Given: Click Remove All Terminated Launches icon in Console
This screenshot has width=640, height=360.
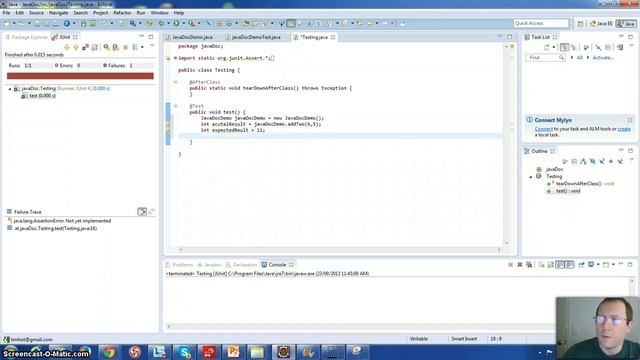Looking at the screenshot, I should coord(529,265).
